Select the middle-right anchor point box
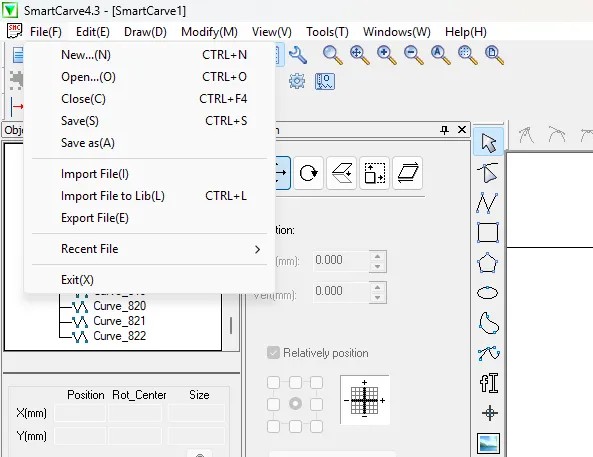The height and width of the screenshot is (457, 593). tap(317, 404)
